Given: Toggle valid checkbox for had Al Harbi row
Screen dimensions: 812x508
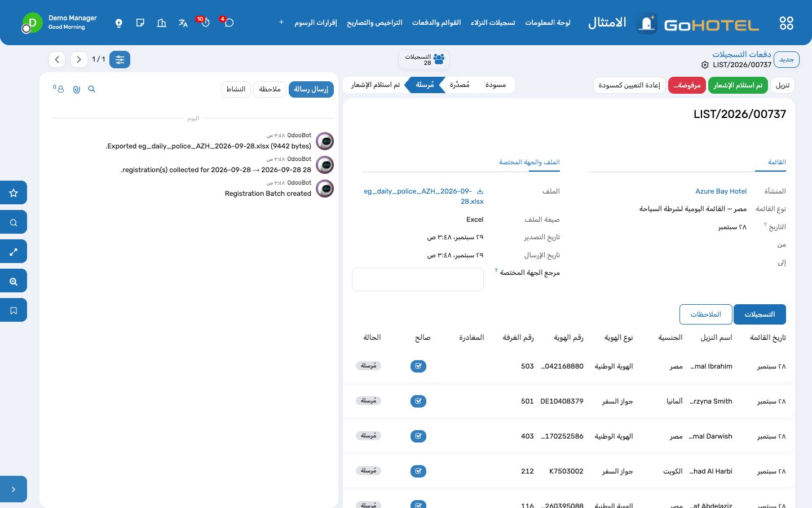Looking at the screenshot, I should pos(418,471).
